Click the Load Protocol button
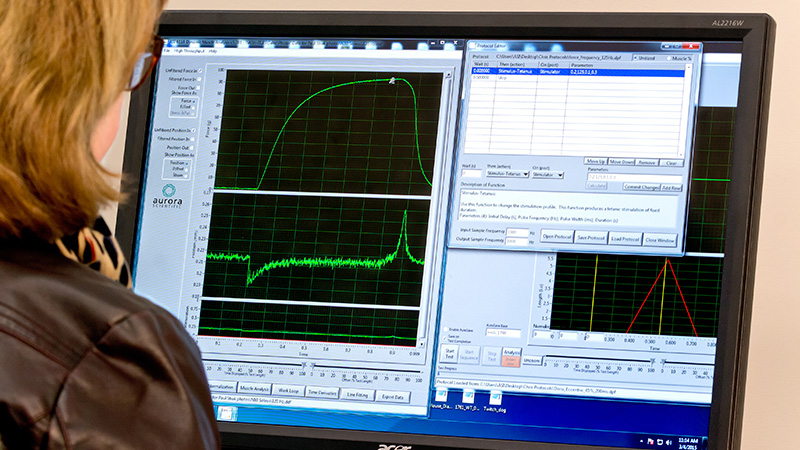 [x=624, y=239]
